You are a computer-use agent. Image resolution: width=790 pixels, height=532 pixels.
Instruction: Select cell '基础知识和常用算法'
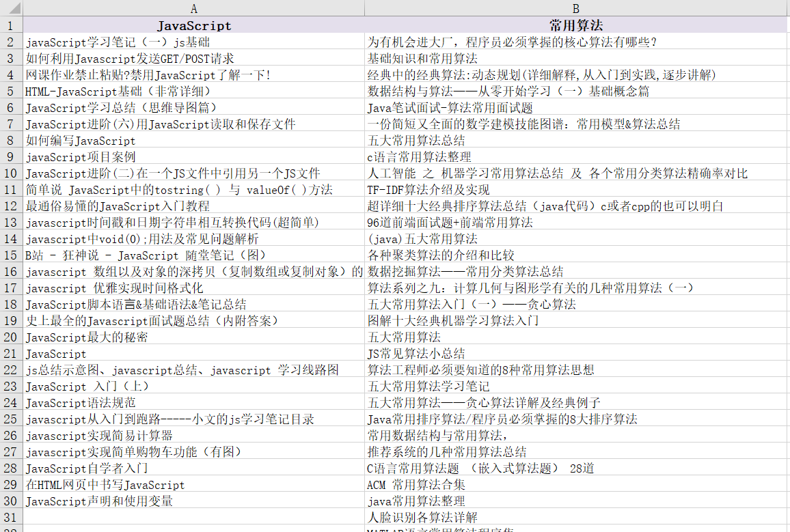click(576, 58)
